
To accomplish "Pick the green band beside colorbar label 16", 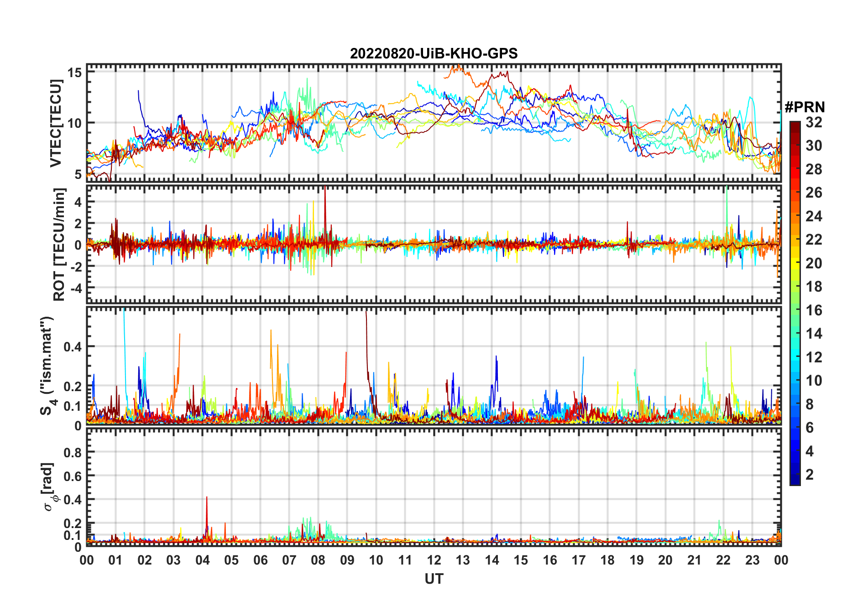I will 795,310.
